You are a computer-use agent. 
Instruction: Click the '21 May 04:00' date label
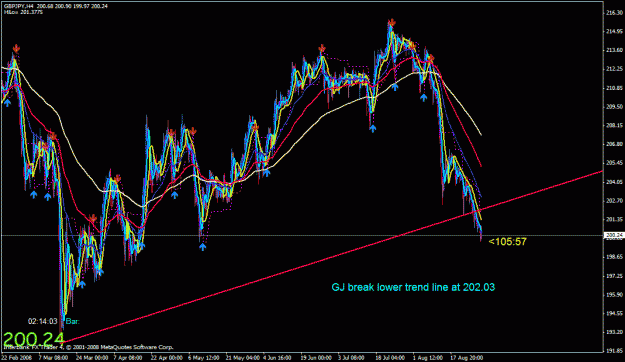coord(242,358)
